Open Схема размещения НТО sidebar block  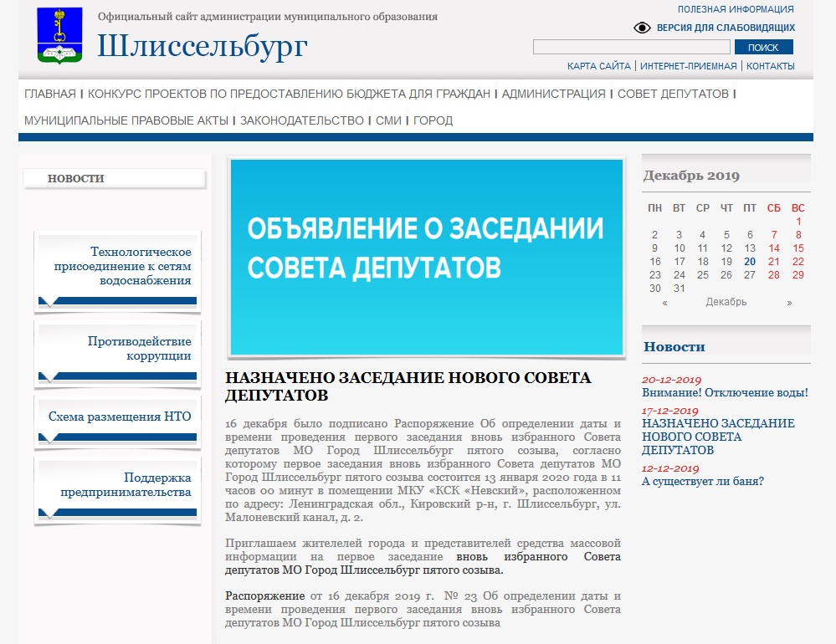[x=117, y=422]
